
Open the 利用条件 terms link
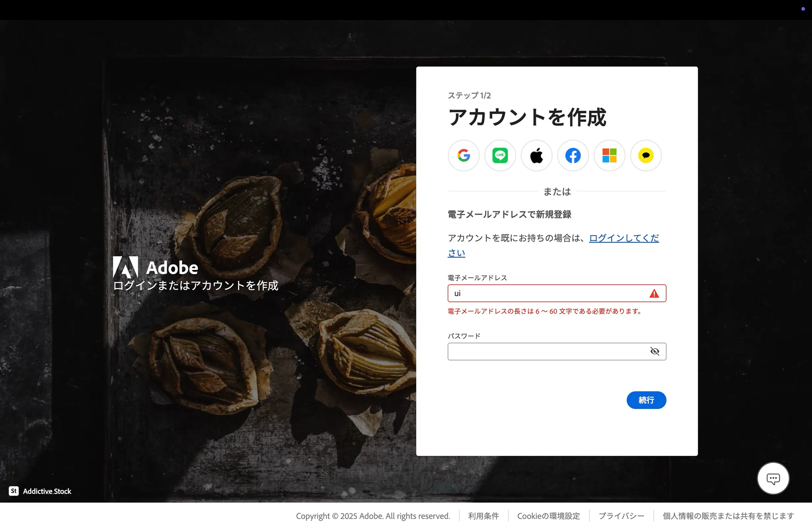(x=483, y=516)
